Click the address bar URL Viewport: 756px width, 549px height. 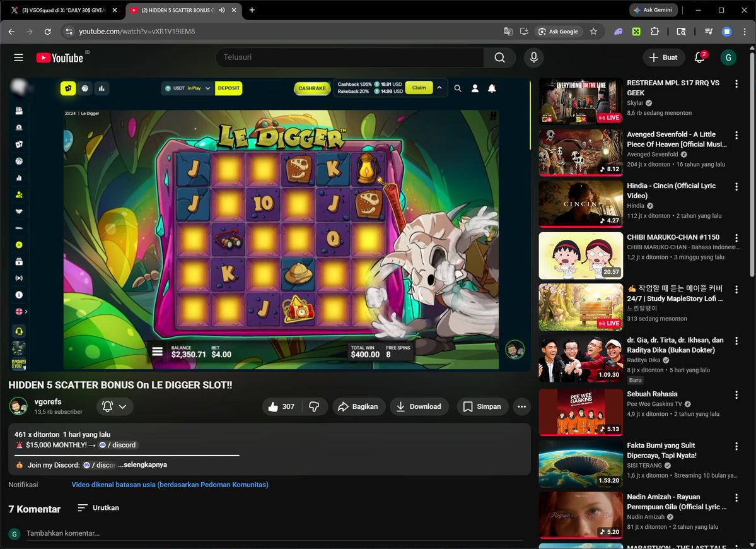tap(137, 32)
